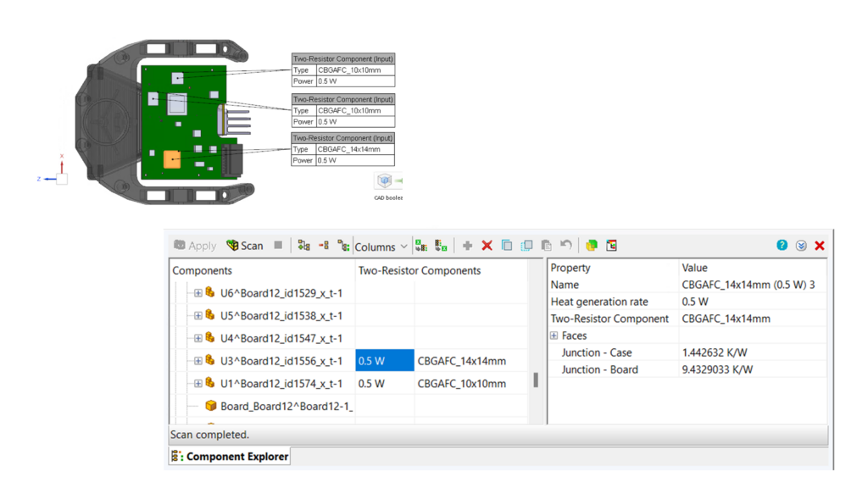Open Help with the blue question mark
The width and height of the screenshot is (868, 488).
point(782,245)
